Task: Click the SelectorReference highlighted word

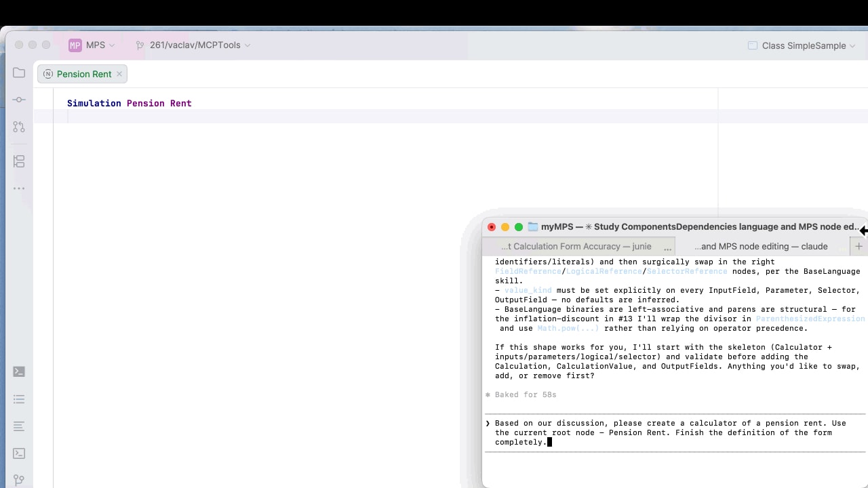Action: [x=687, y=271]
